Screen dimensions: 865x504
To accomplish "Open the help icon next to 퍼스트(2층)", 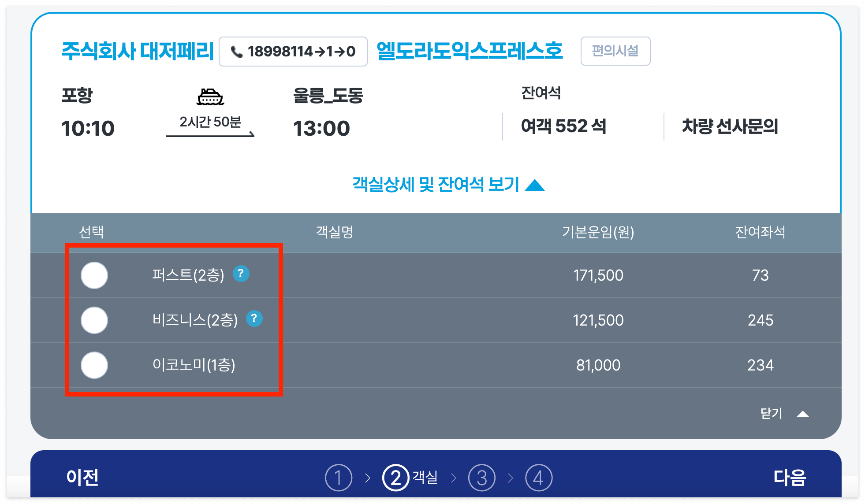I will click(x=242, y=274).
